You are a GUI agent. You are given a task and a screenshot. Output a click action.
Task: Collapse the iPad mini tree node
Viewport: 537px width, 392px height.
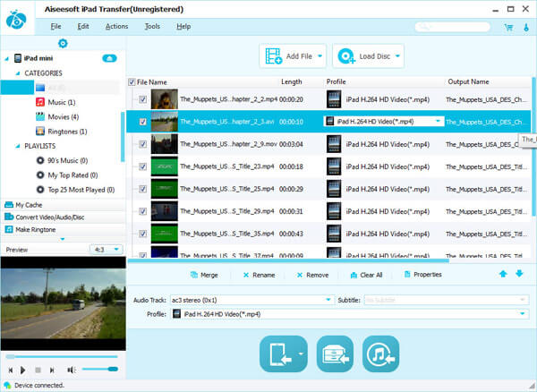click(6, 59)
